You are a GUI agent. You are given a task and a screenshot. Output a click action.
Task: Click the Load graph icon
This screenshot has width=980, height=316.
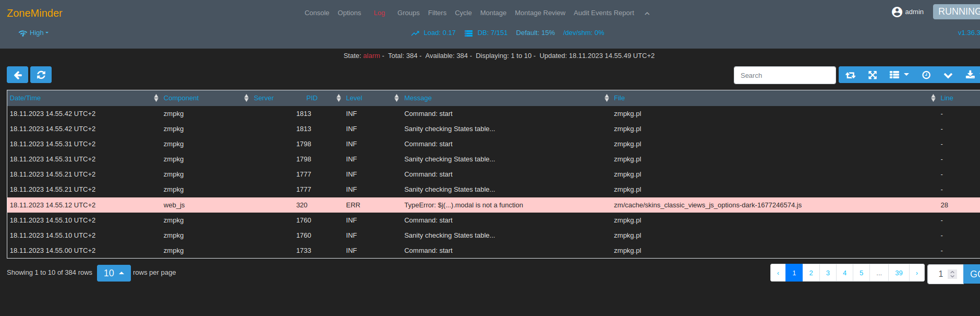point(415,33)
